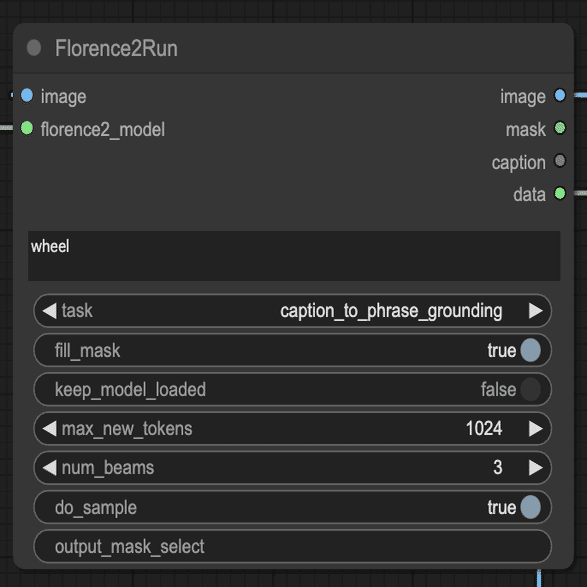The height and width of the screenshot is (587, 587).
Task: Click the mask output connector dot
Action: pos(560,128)
